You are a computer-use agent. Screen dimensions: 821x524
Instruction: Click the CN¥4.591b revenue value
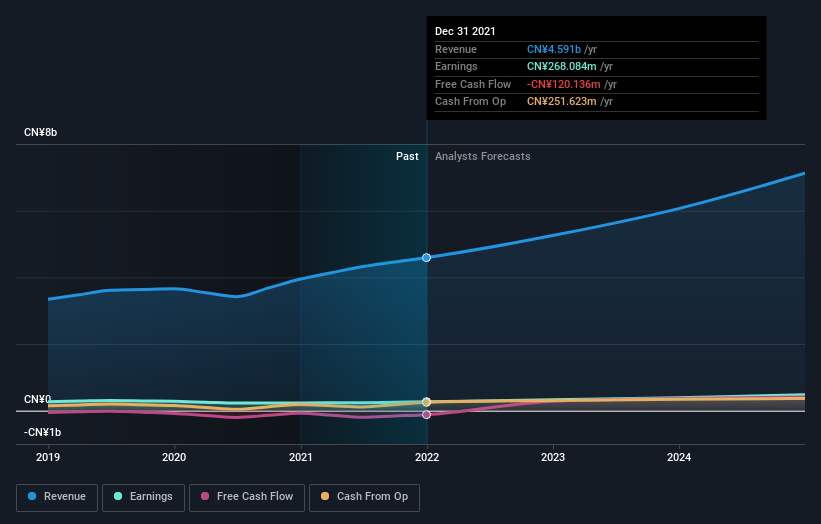click(553, 49)
